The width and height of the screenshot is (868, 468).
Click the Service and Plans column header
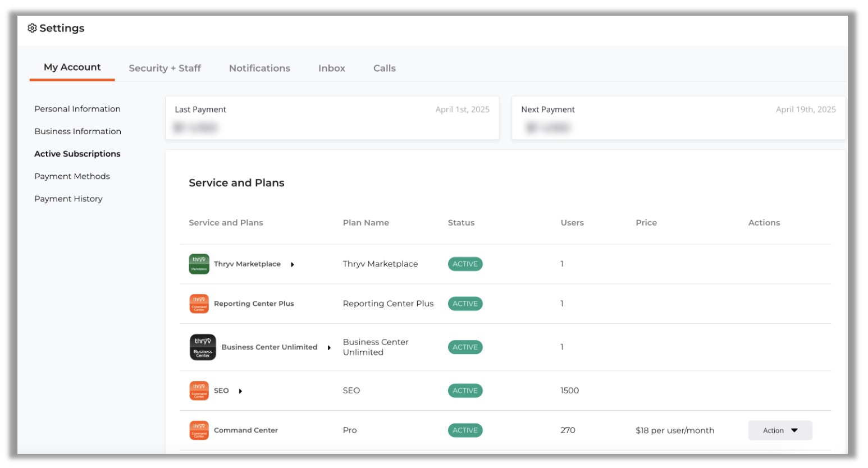(226, 223)
